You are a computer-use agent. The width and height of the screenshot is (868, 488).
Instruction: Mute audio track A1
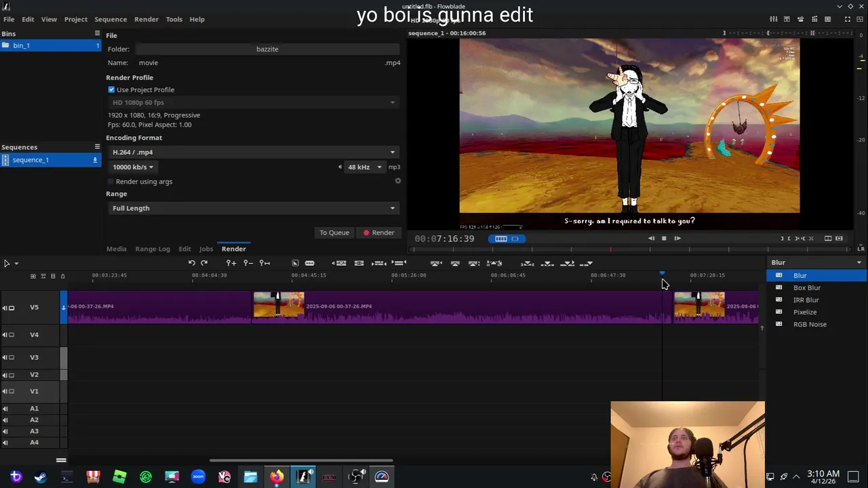coord(5,409)
